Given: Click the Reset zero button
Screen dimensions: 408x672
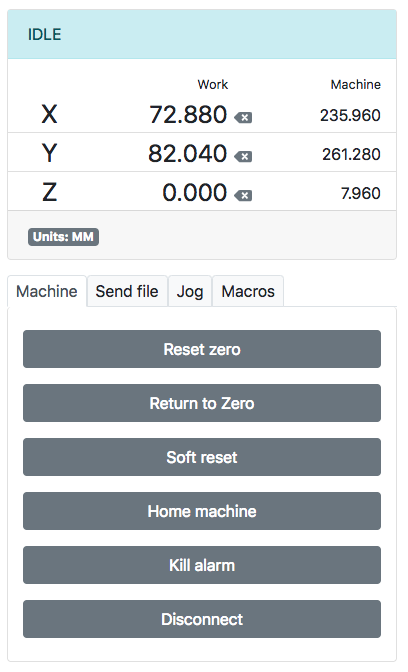Looking at the screenshot, I should point(202,349).
